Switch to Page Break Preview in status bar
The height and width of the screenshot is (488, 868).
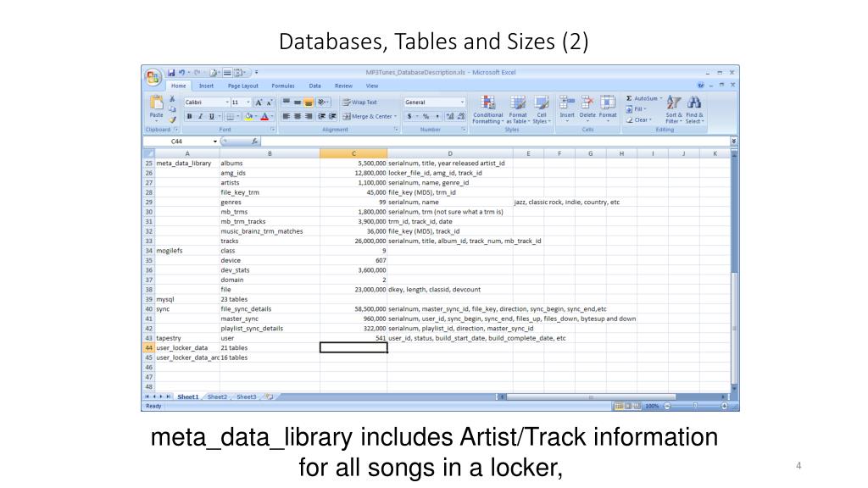(x=637, y=406)
